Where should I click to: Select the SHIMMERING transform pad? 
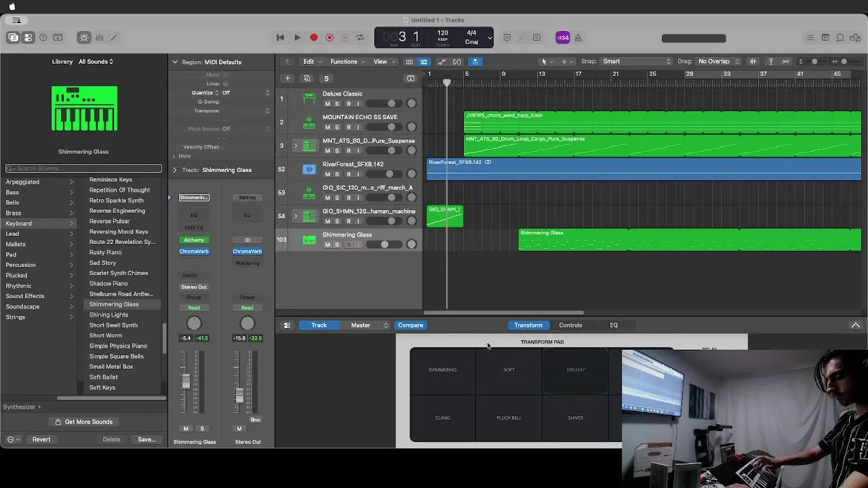click(x=443, y=370)
